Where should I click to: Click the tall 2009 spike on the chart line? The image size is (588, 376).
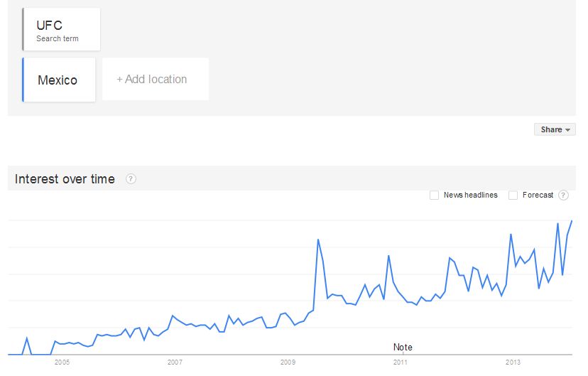pos(318,240)
